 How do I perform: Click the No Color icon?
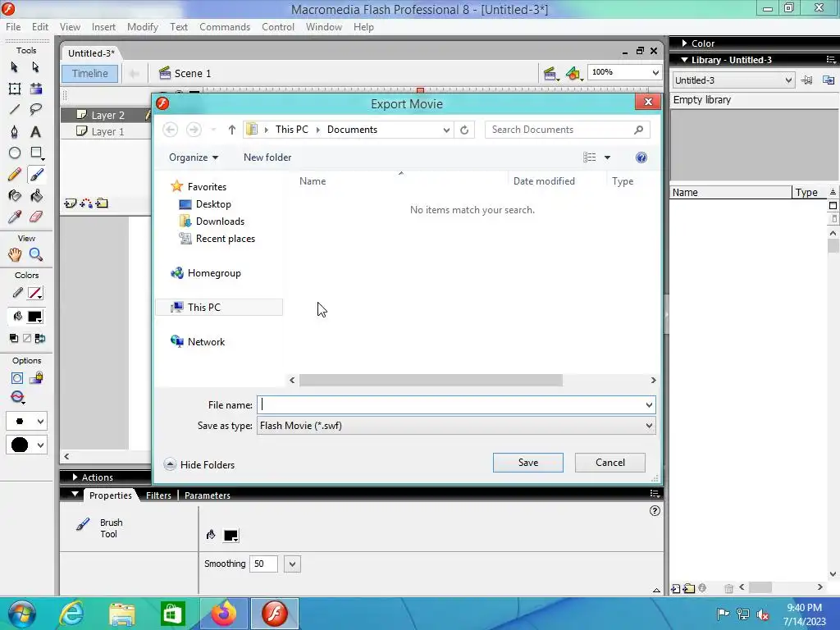27,338
